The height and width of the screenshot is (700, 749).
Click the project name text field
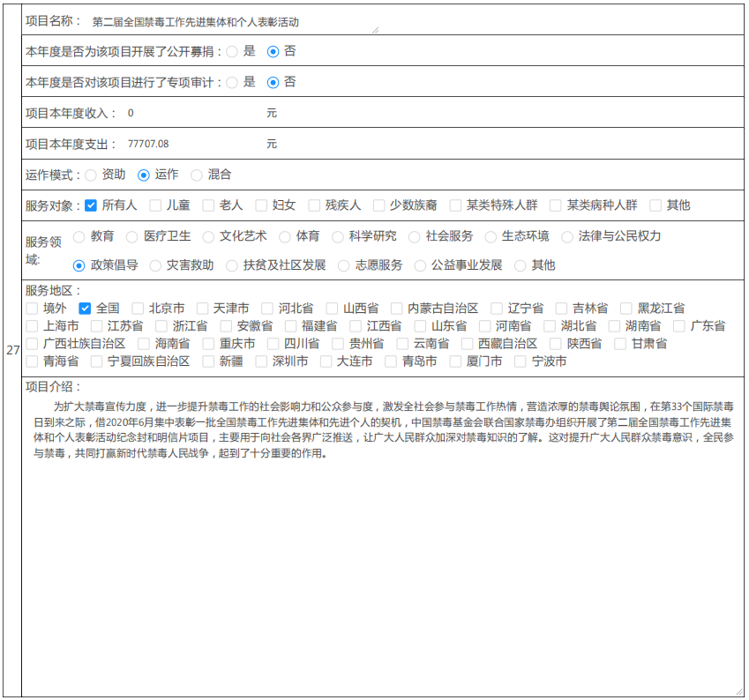[233, 22]
